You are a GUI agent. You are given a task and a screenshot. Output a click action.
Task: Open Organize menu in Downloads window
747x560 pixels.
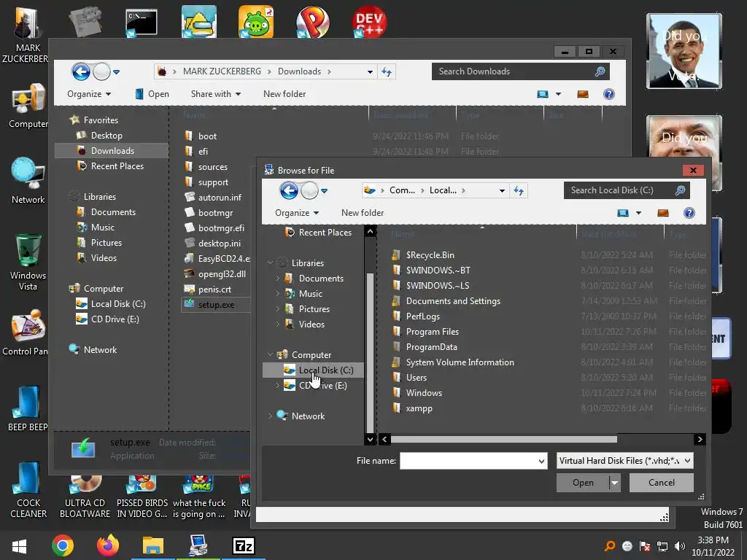click(89, 94)
